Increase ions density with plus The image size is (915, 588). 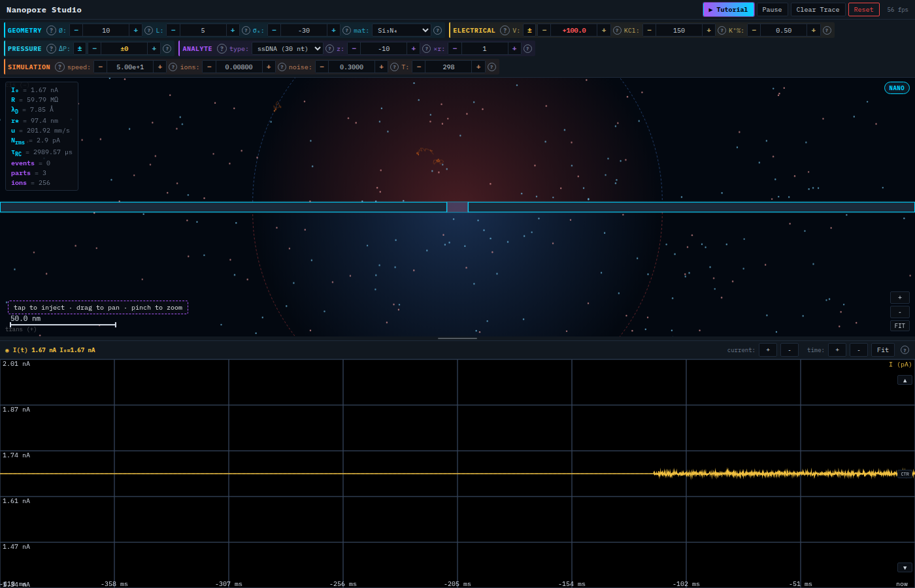[269, 67]
